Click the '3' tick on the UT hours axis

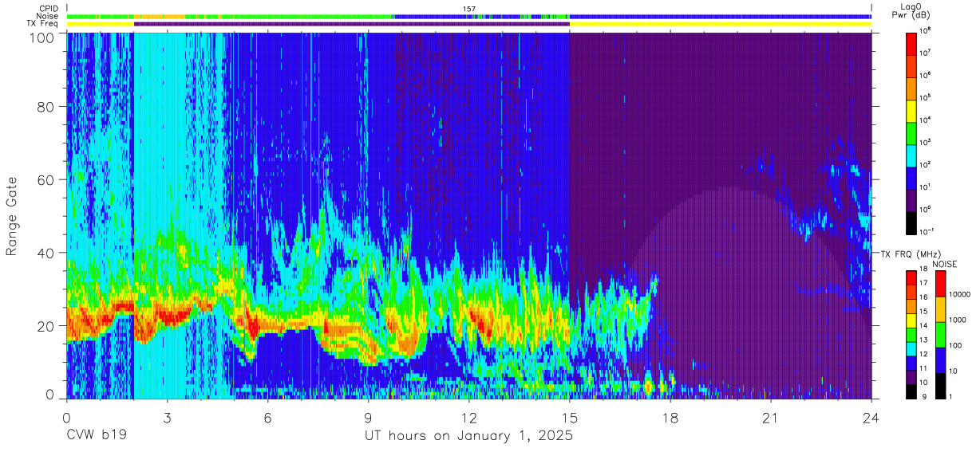[168, 417]
